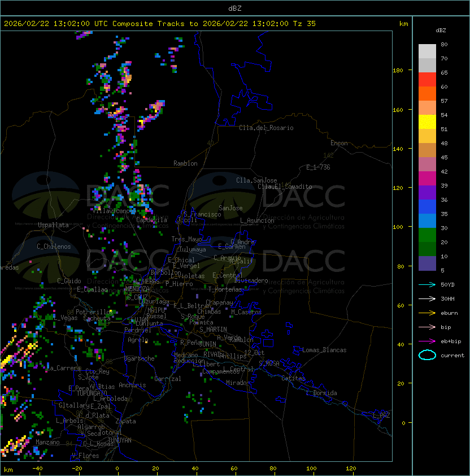Click the Tres_Mayo map label
470x476 pixels.
tap(186, 239)
